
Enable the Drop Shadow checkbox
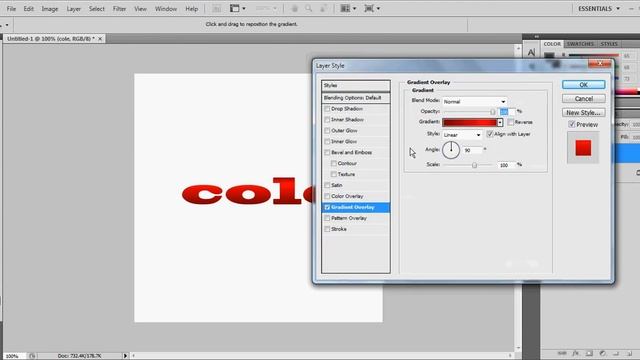click(327, 109)
